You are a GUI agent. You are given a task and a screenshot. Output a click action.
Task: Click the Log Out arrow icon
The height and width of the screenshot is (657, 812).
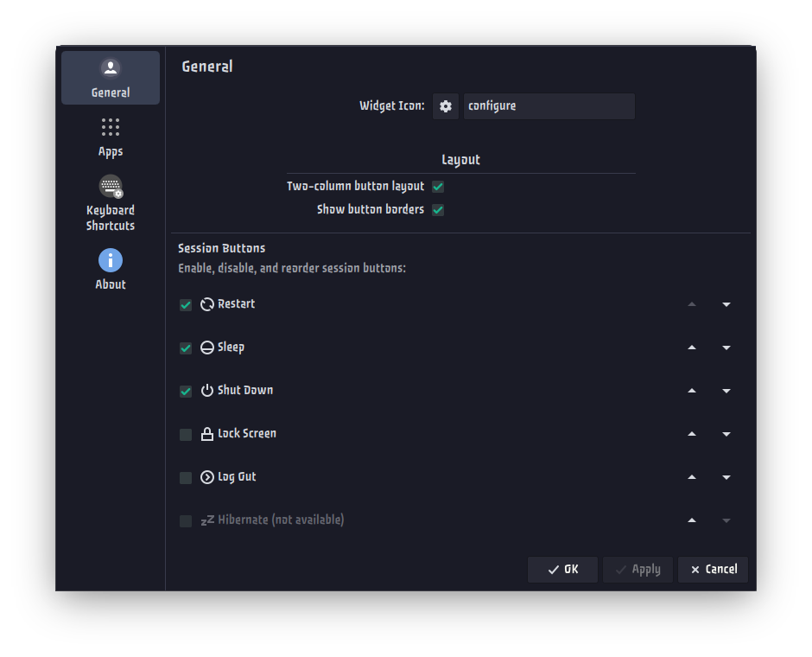[207, 477]
